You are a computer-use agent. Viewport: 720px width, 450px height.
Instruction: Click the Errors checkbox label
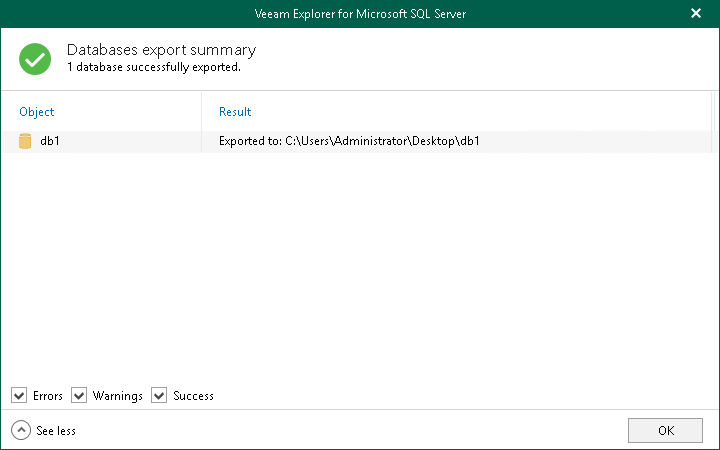[48, 396]
